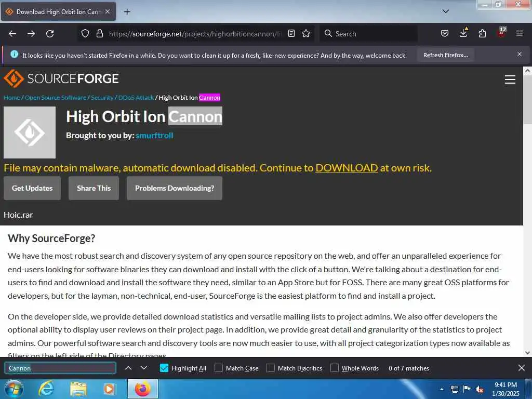
Task: Toggle reader view icon in address bar
Action: [291, 33]
